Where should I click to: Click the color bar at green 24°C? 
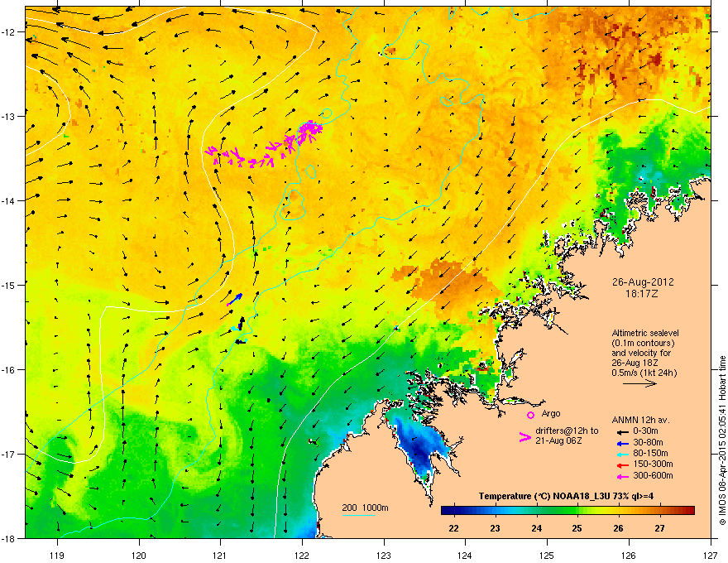point(537,510)
